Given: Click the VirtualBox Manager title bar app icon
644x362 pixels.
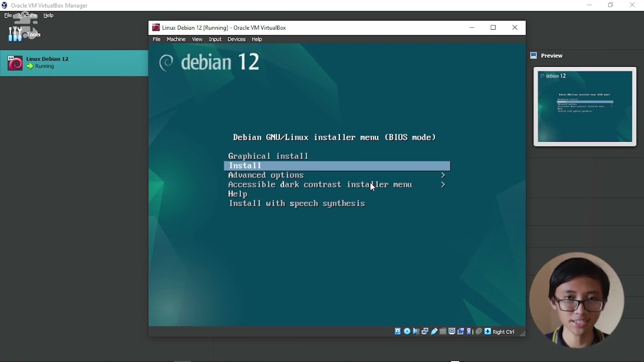Looking at the screenshot, I should tap(4, 6).
